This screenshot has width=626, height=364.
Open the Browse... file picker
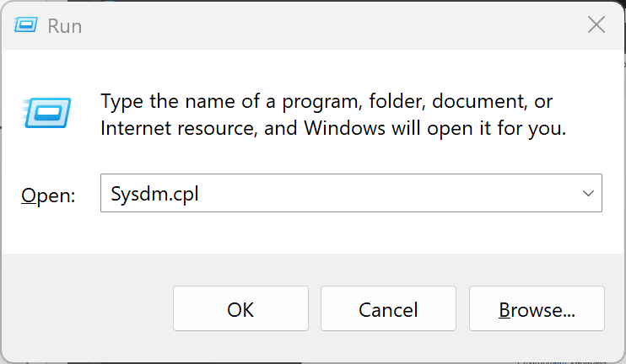point(537,308)
